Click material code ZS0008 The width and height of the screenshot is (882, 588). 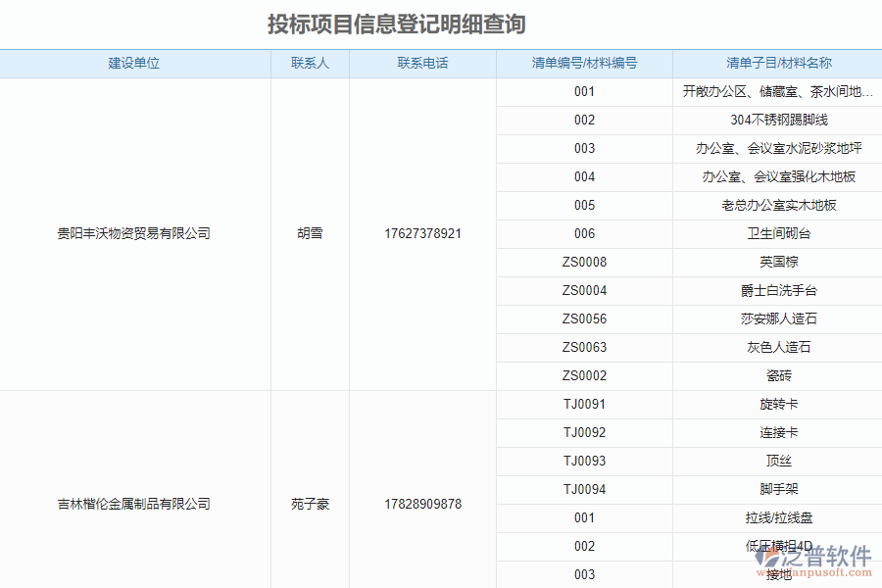point(585,262)
